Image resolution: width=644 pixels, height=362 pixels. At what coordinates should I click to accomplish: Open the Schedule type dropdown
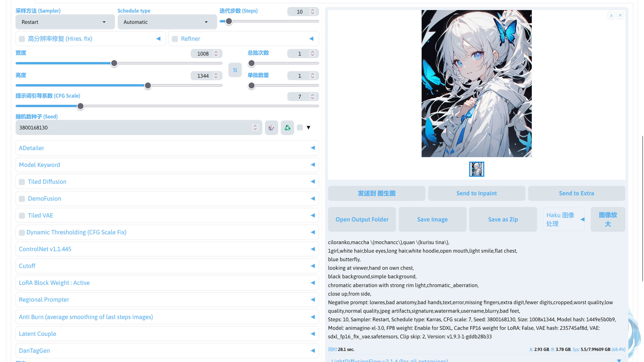(167, 22)
